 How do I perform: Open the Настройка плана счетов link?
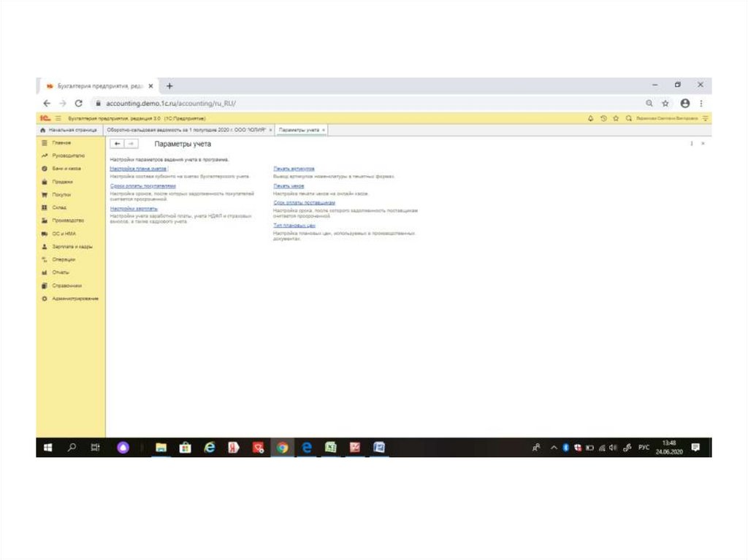click(x=138, y=169)
